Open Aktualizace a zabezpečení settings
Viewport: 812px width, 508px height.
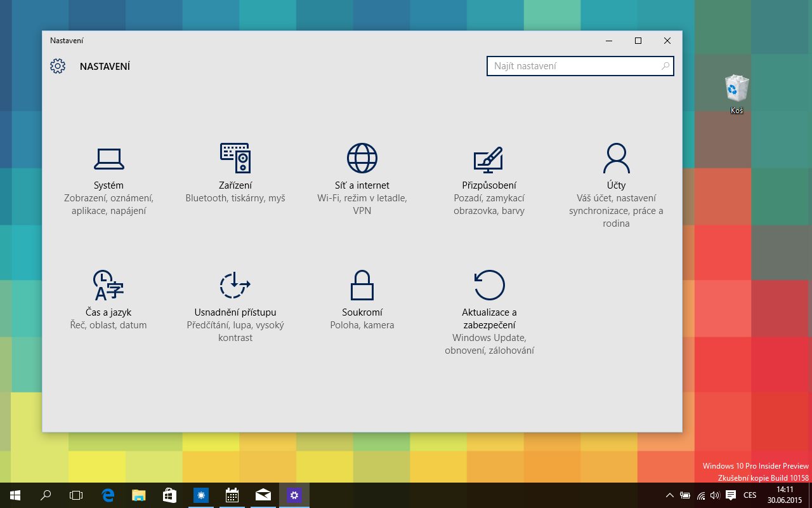[489, 313]
